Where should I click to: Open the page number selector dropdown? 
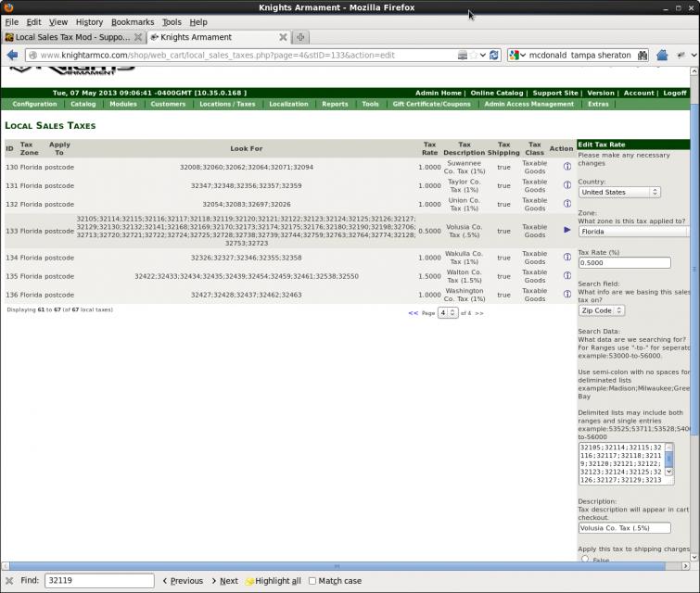[x=447, y=313]
